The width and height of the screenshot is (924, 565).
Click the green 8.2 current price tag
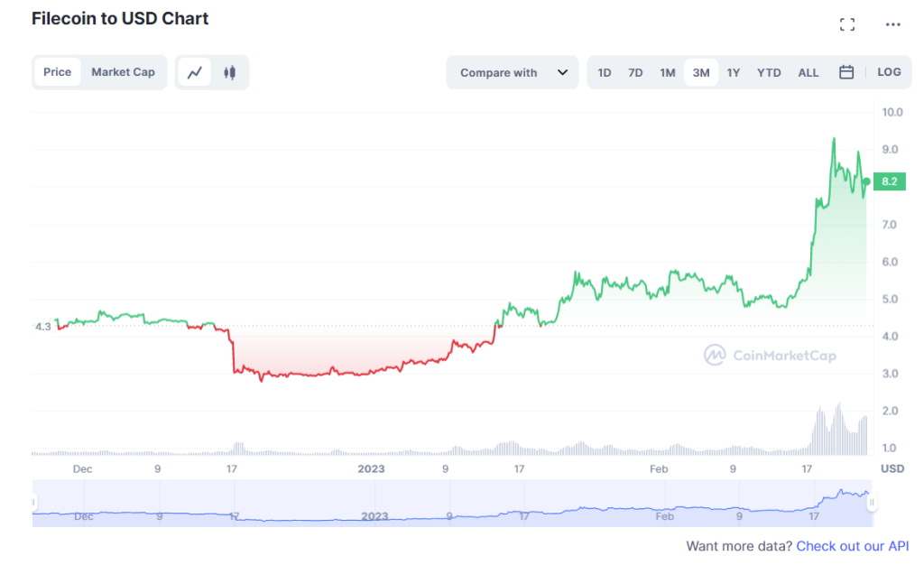pos(889,181)
